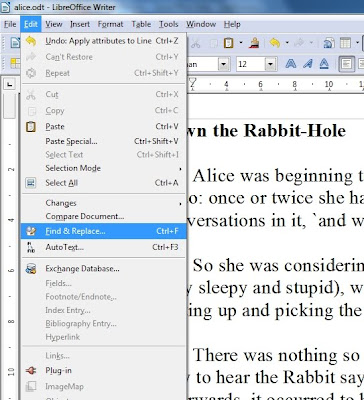Open the File menu

[x=10, y=24]
